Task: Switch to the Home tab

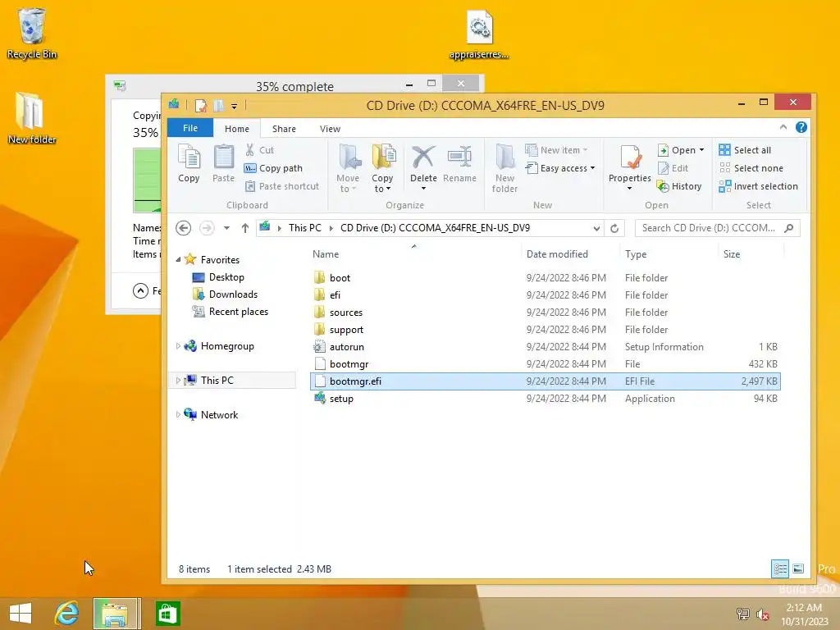Action: pyautogui.click(x=237, y=129)
